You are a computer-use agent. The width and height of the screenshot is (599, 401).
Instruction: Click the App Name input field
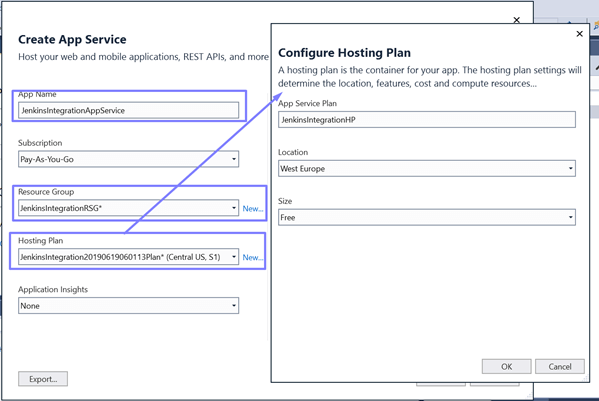pyautogui.click(x=128, y=110)
